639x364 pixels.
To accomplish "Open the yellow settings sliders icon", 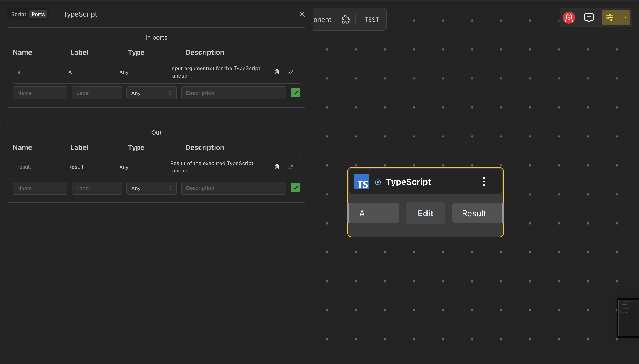I will pyautogui.click(x=609, y=18).
